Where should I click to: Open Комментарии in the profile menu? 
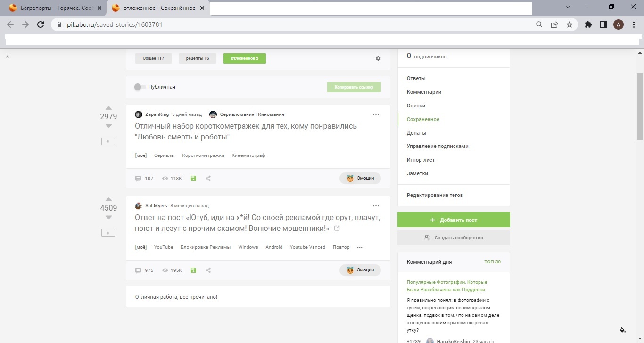click(424, 92)
